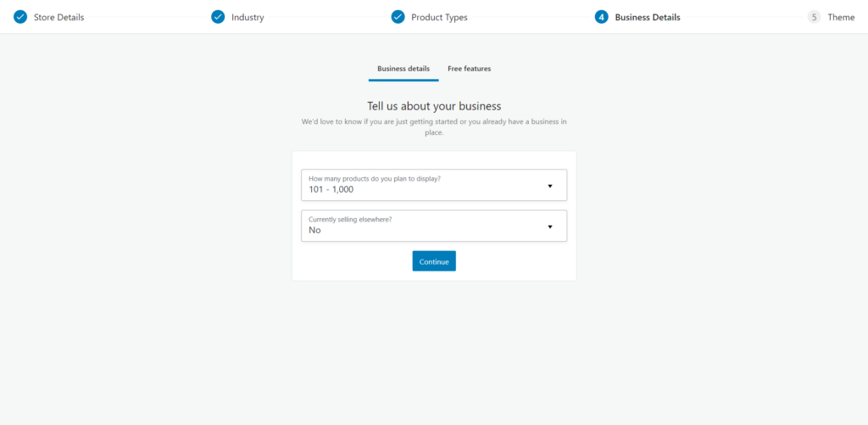
Task: Click the Product Types checkmark icon
Action: pyautogui.click(x=398, y=17)
